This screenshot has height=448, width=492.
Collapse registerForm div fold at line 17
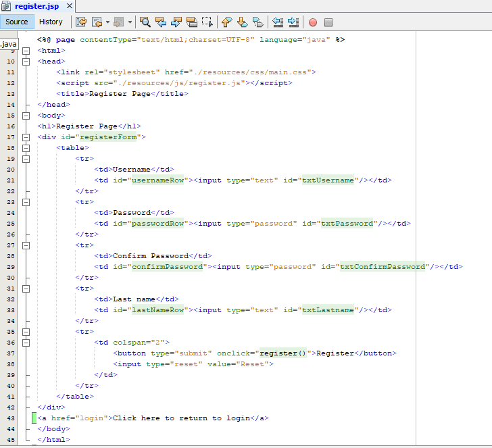click(26, 137)
